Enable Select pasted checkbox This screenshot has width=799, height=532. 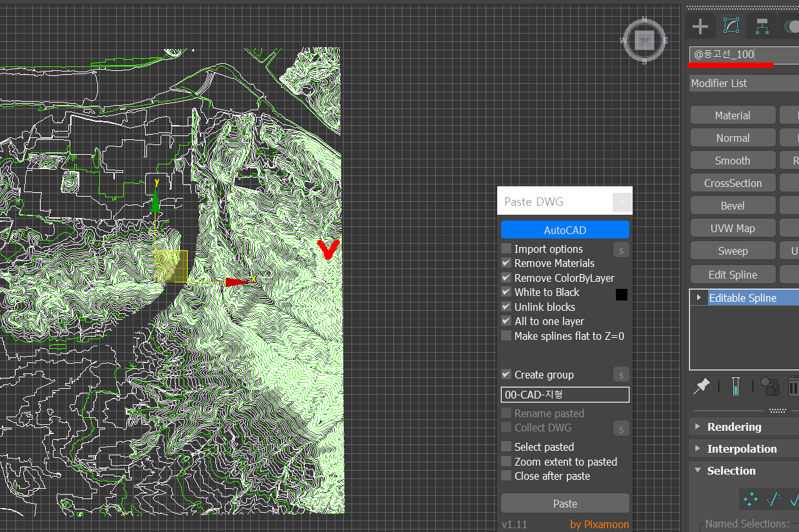(506, 447)
